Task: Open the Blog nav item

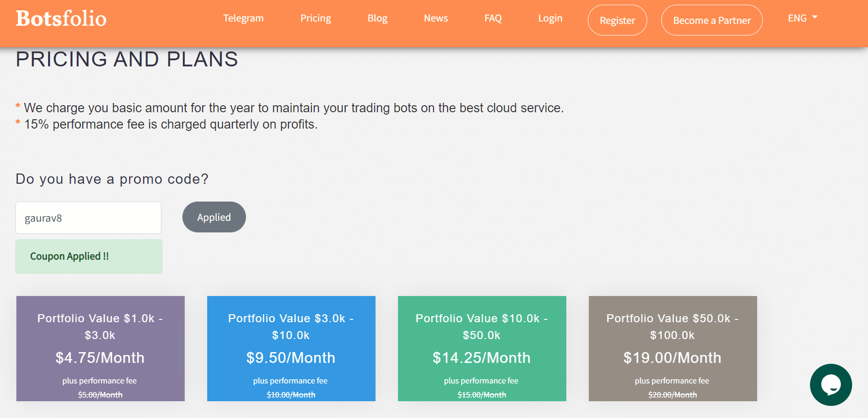Action: (377, 18)
